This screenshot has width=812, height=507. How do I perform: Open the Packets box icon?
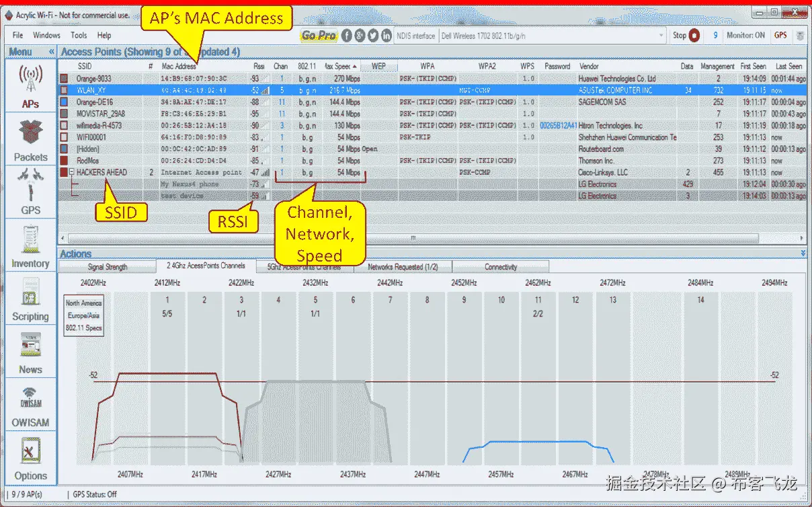(x=30, y=133)
